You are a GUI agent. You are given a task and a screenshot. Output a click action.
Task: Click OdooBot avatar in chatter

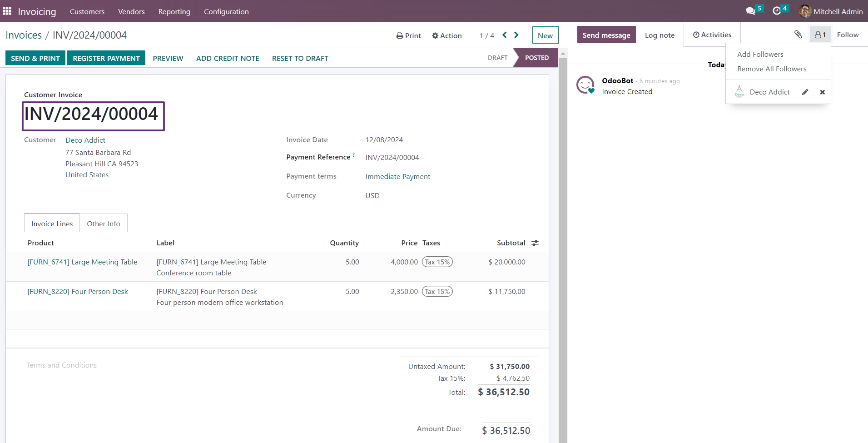(585, 85)
